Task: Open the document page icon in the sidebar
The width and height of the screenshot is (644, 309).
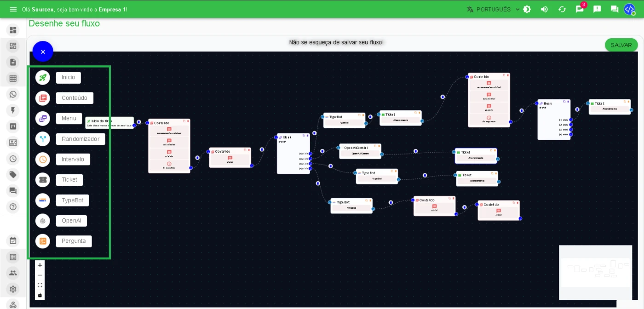Action: click(x=13, y=62)
